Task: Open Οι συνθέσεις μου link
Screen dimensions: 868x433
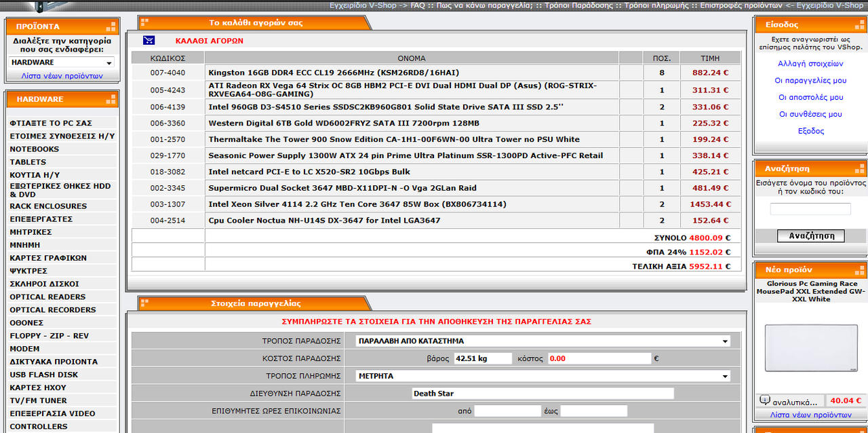Action: click(810, 114)
